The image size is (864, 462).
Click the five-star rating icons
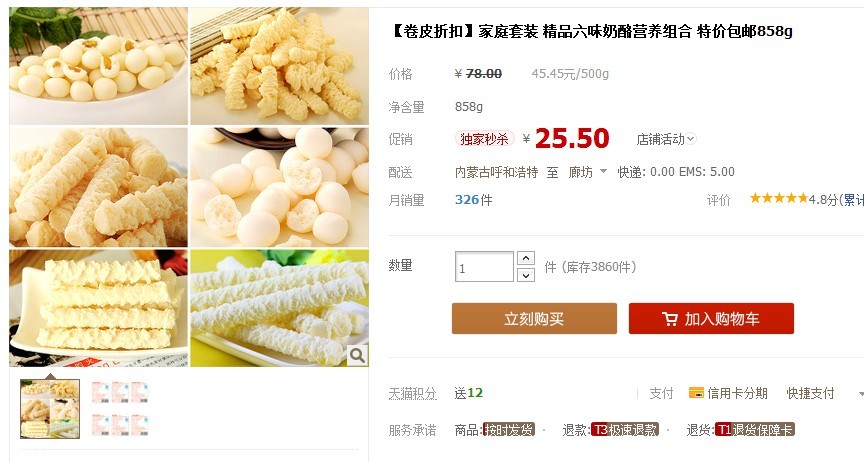779,198
